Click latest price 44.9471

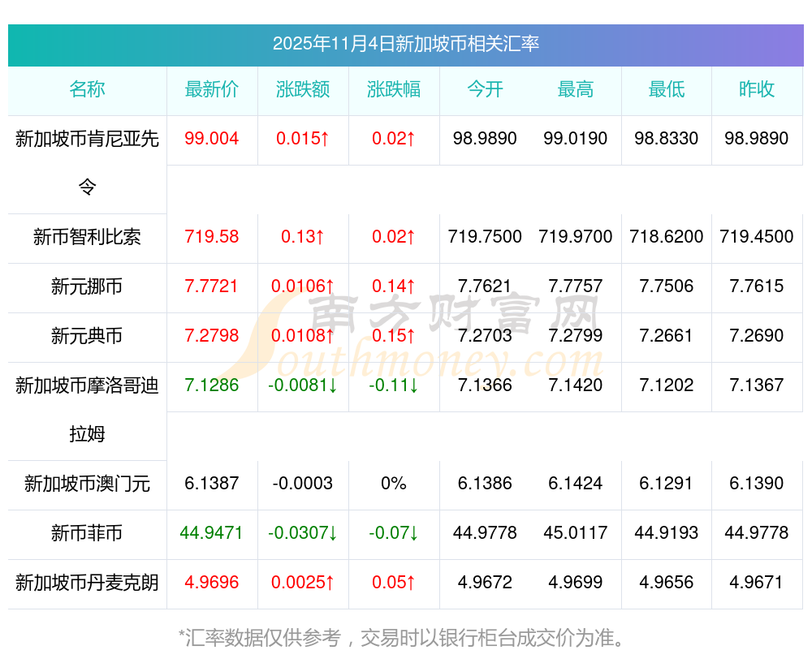click(212, 532)
